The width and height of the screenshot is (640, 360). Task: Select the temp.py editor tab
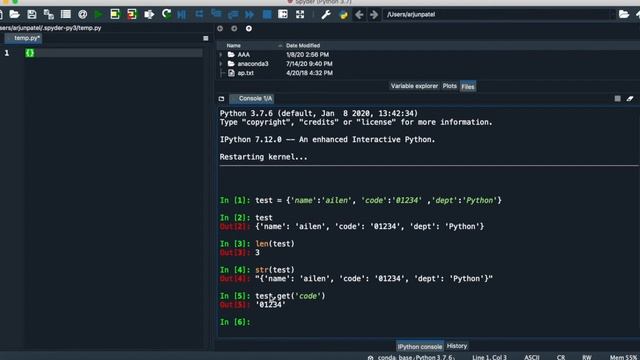pyautogui.click(x=24, y=38)
